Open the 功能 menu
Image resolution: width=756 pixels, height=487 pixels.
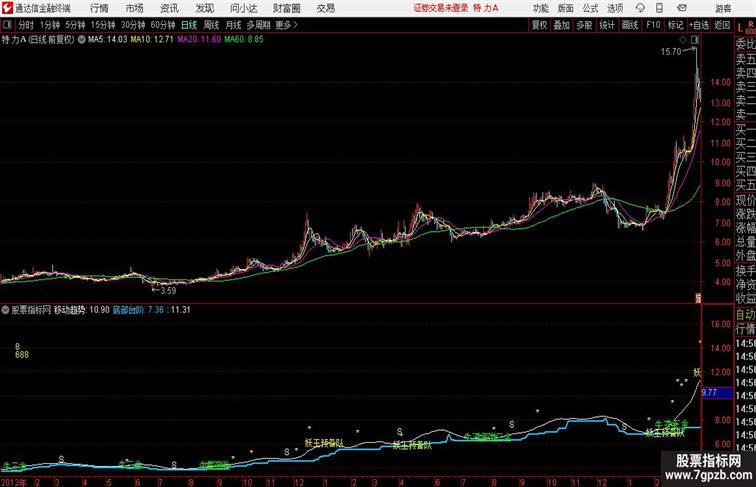[540, 8]
